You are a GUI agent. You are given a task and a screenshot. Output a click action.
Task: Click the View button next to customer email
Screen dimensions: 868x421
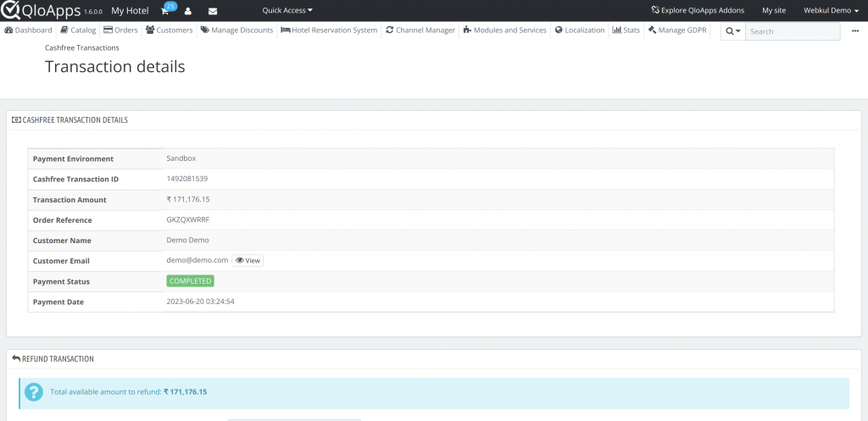point(248,261)
